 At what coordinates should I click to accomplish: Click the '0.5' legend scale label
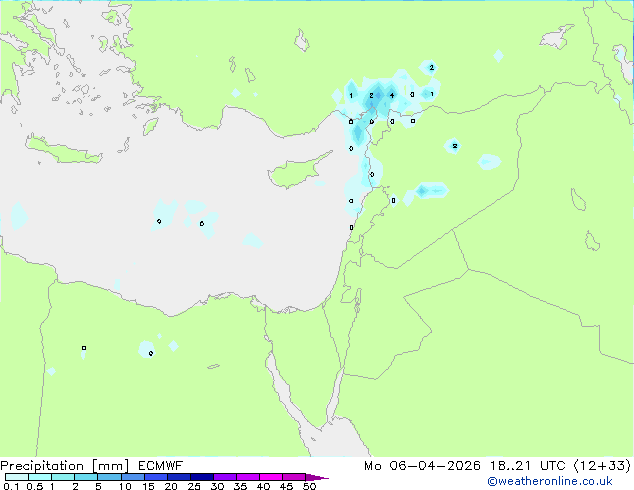34,486
